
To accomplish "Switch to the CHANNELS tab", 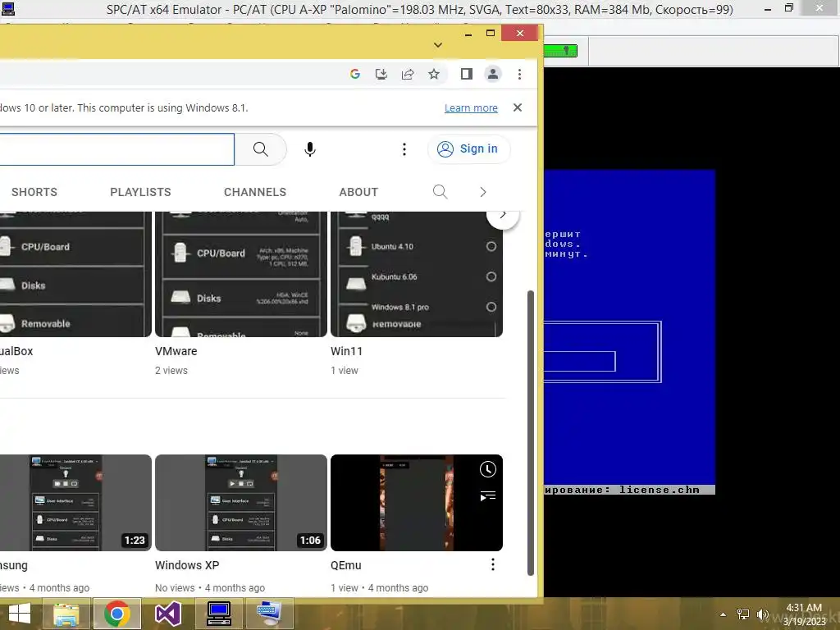I will [255, 192].
